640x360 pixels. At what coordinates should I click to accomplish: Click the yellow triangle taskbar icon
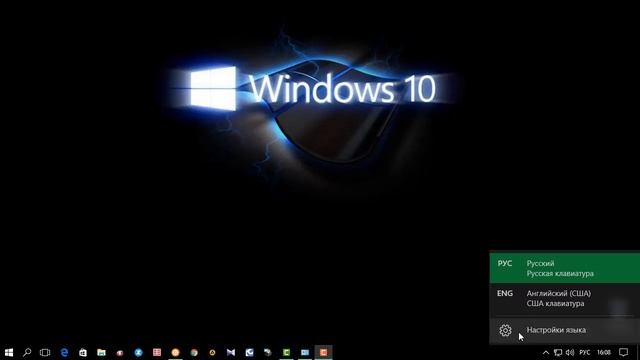tap(212, 352)
